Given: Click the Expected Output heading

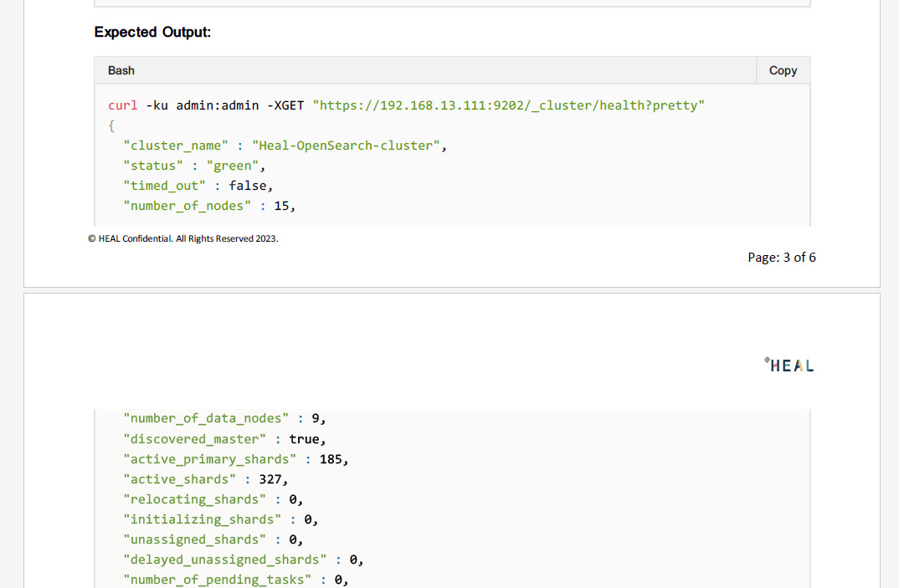Looking at the screenshot, I should pos(152,32).
